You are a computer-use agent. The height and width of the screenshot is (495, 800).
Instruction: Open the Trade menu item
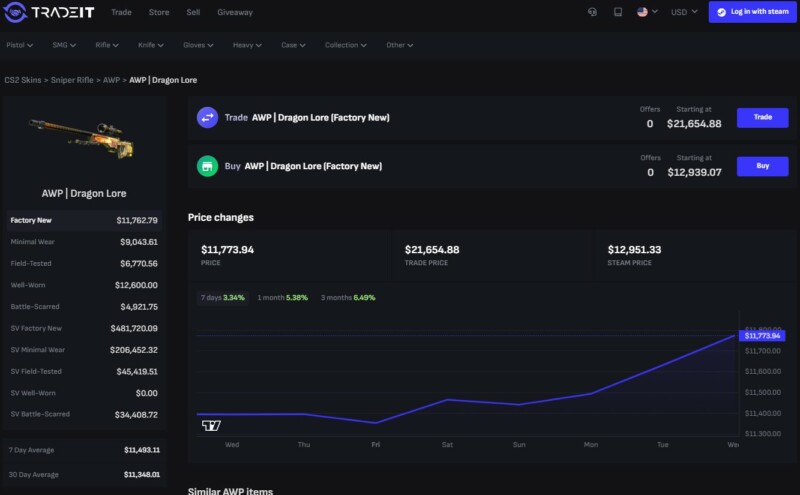pos(121,12)
